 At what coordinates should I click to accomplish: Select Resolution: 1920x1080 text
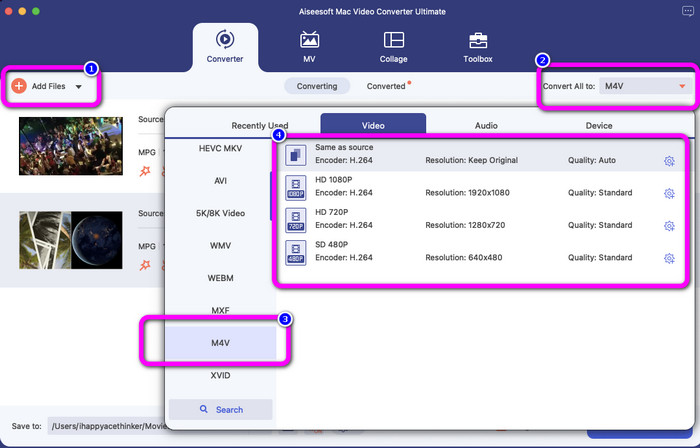(x=467, y=193)
